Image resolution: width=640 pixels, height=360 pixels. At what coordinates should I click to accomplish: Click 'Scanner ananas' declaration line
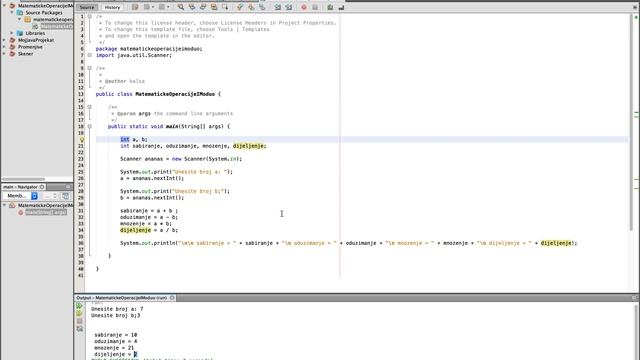click(x=181, y=159)
